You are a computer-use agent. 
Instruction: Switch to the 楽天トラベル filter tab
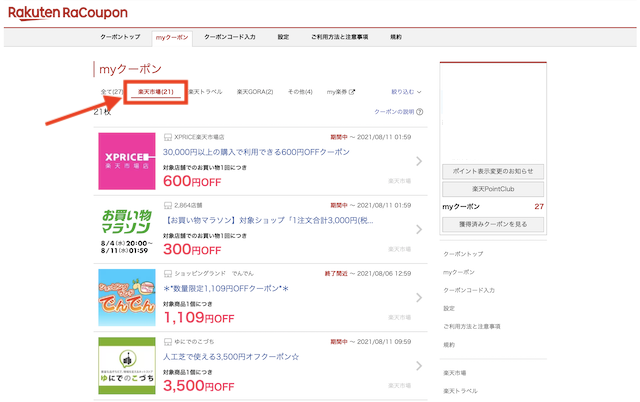205,92
